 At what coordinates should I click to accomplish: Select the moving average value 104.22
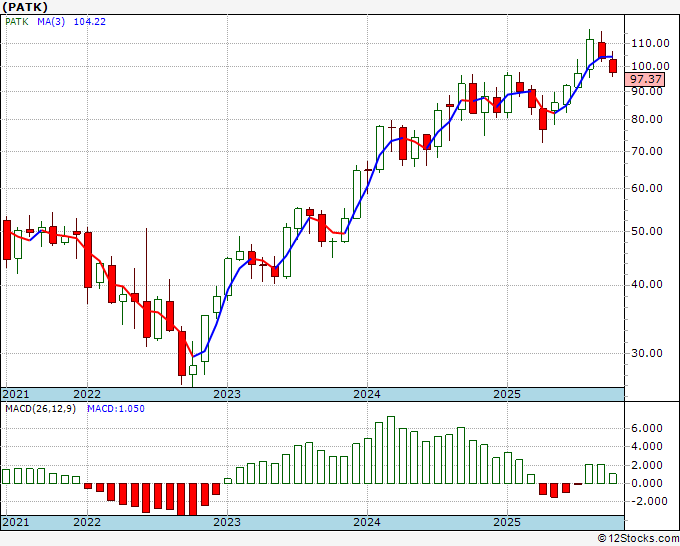pyautogui.click(x=89, y=22)
